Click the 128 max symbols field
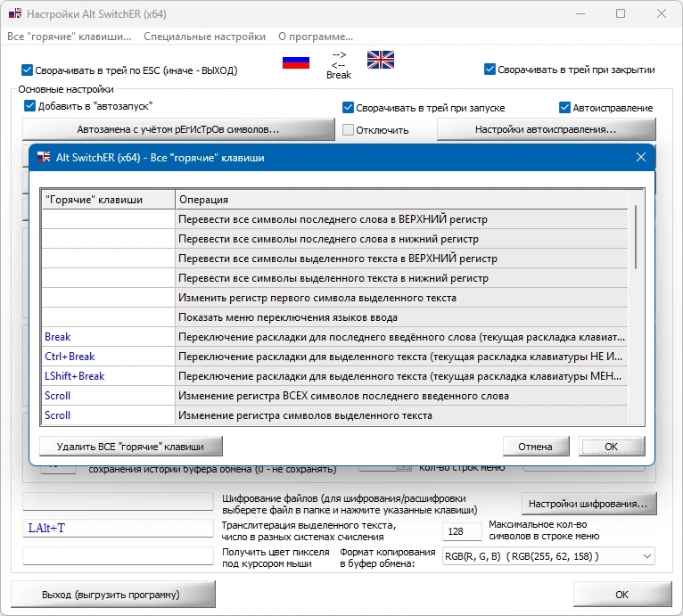The image size is (683, 616). (462, 531)
